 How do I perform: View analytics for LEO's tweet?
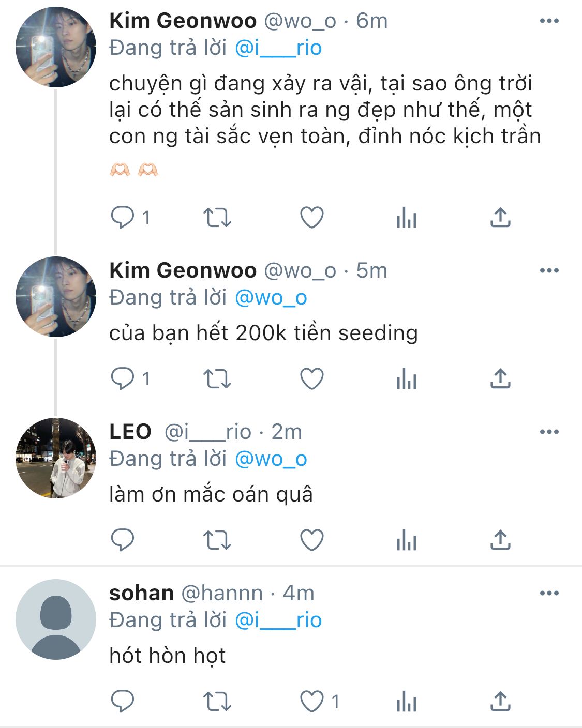click(407, 540)
